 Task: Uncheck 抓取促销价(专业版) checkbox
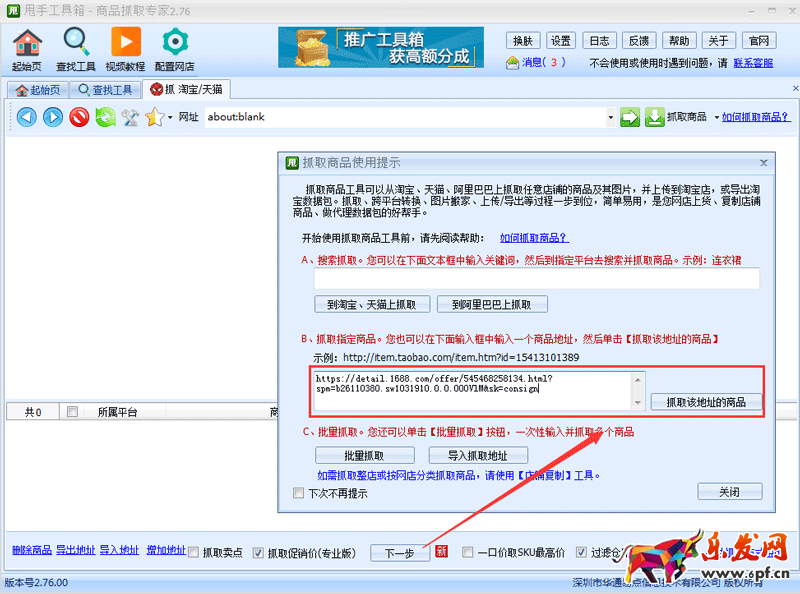[x=258, y=553]
